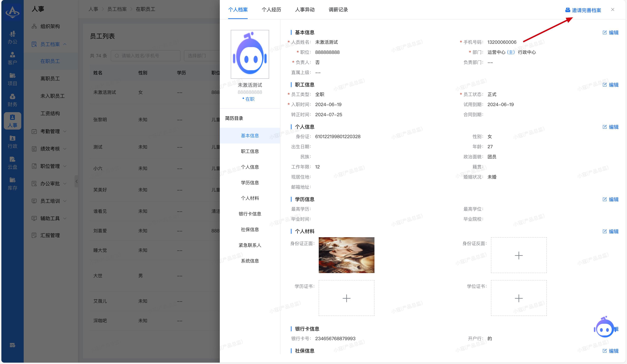
Task: Open the 身份证正面 image thumbnail
Action: tap(346, 255)
